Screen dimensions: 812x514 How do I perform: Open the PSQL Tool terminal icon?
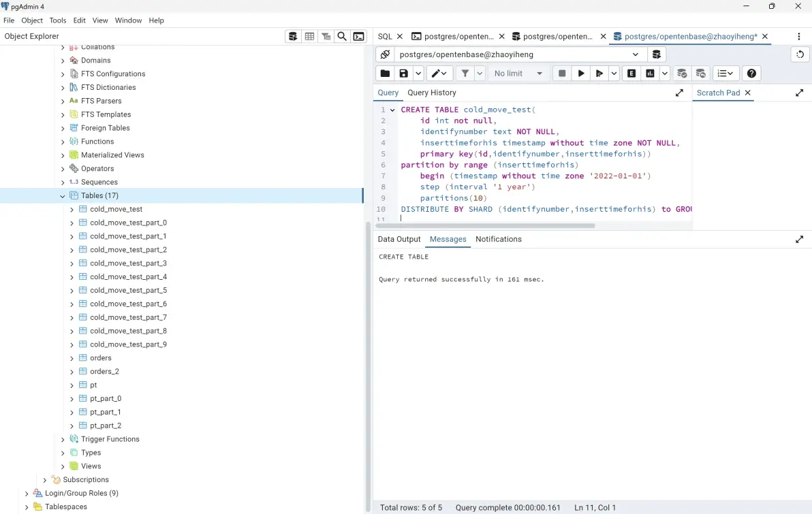[x=358, y=36]
